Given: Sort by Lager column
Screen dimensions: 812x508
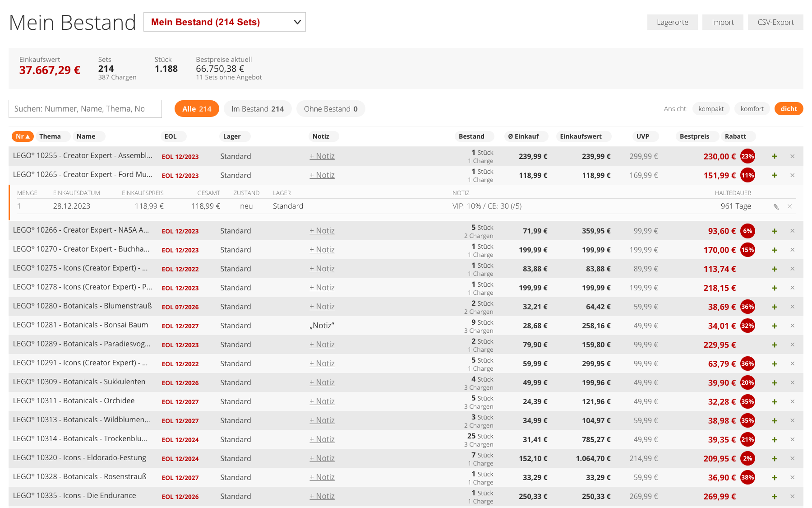Looking at the screenshot, I should (x=235, y=136).
